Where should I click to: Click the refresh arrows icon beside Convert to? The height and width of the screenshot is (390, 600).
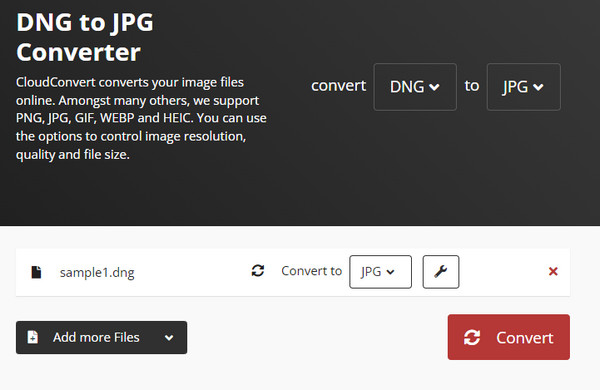[258, 271]
